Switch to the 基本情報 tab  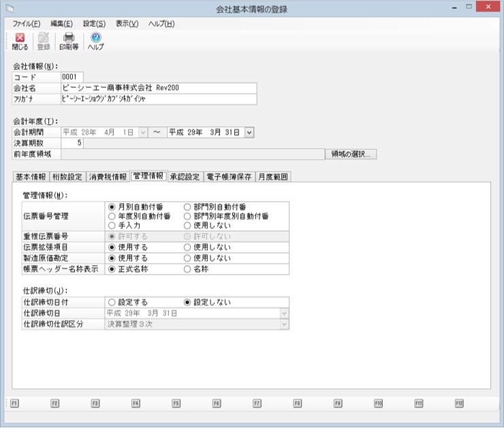tap(31, 177)
